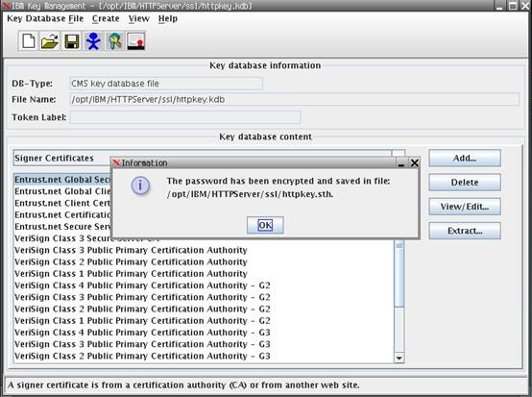Viewport: 532px width, 397px height.
Task: Click the list scroll down arrow
Action: tap(399, 358)
